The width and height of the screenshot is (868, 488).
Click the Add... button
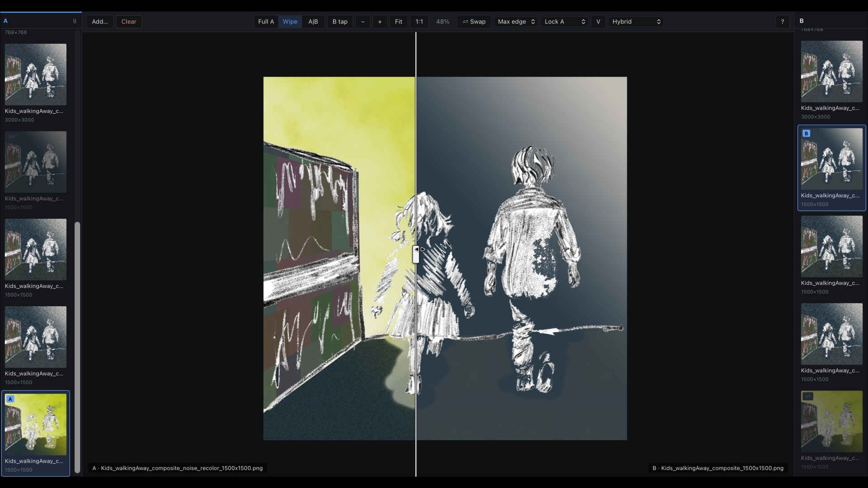point(100,22)
